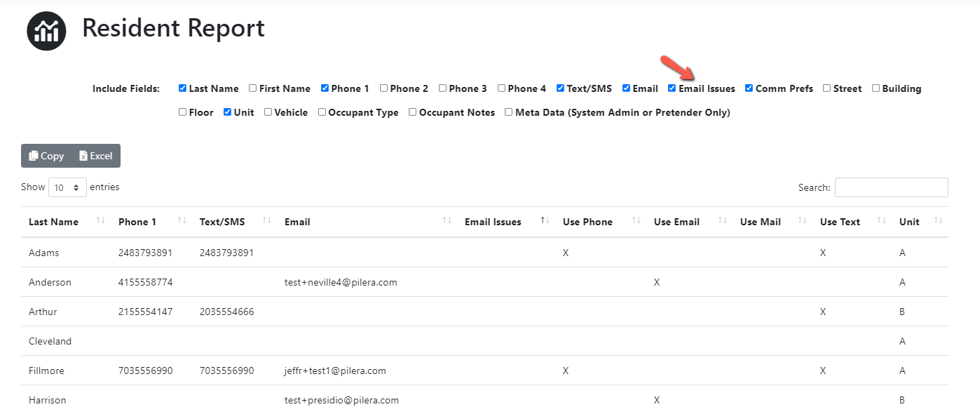Image resolution: width=980 pixels, height=414 pixels.
Task: Click inside the Search input field
Action: pyautogui.click(x=891, y=187)
